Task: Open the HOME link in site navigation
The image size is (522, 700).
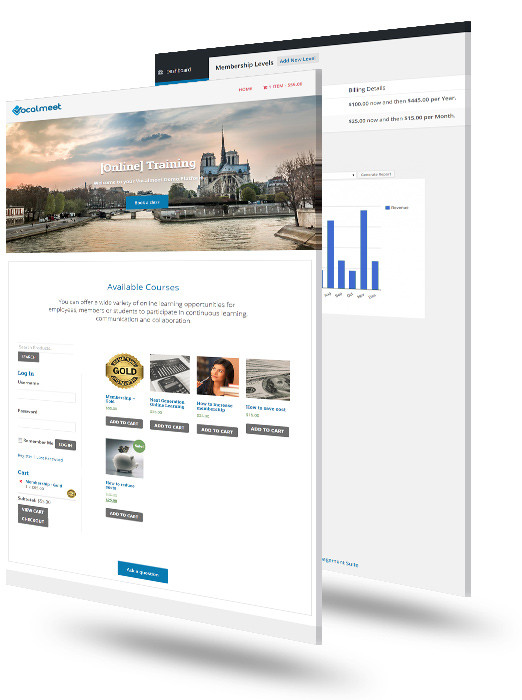Action: (245, 89)
